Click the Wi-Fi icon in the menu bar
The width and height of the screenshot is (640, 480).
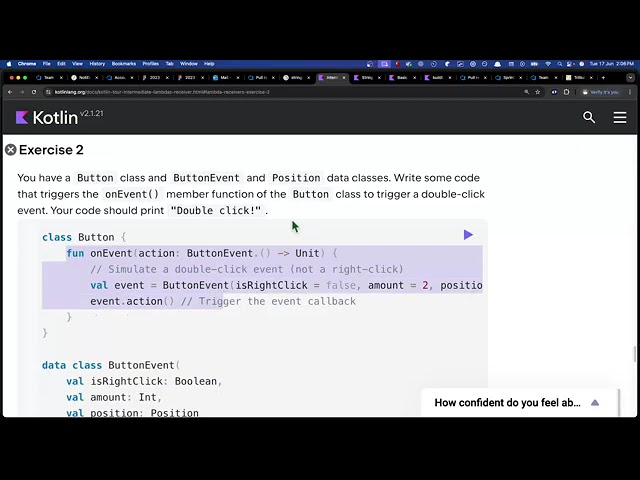(548, 64)
